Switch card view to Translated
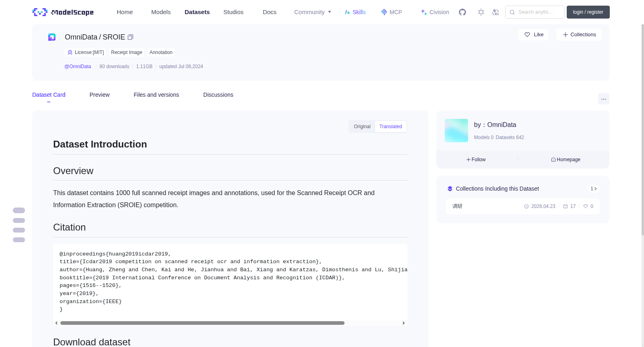Screen dimensions: 644x347 coord(390,127)
